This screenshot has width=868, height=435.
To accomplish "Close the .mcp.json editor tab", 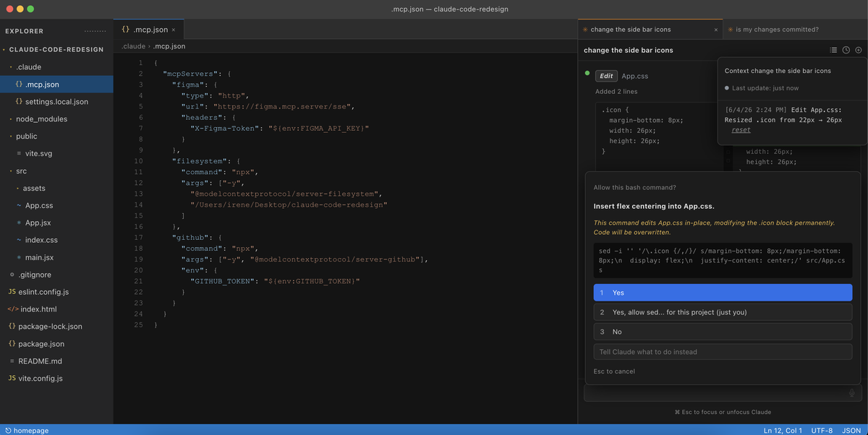I will 174,30.
